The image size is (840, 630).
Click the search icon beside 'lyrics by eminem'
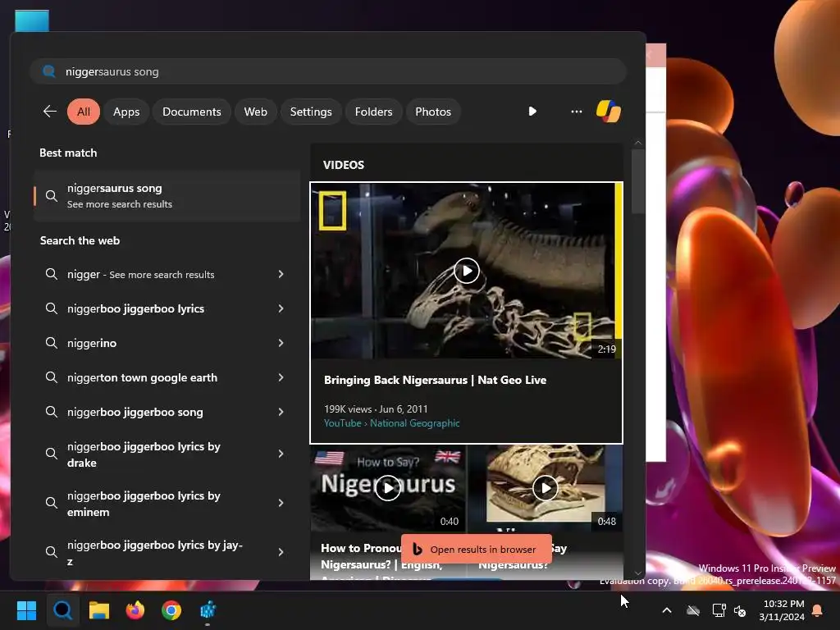[x=52, y=503]
